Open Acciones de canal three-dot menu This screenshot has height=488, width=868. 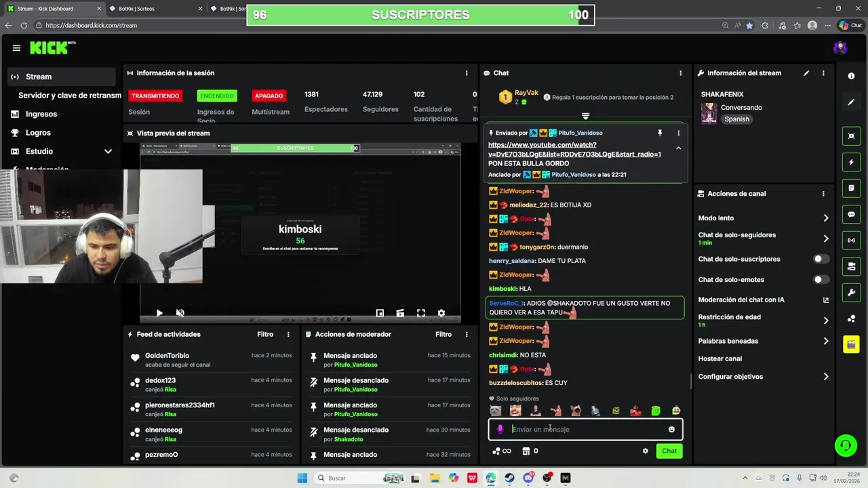click(823, 194)
